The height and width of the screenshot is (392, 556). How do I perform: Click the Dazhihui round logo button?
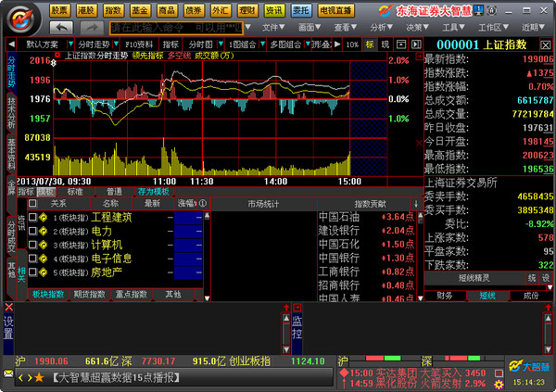[x=22, y=19]
